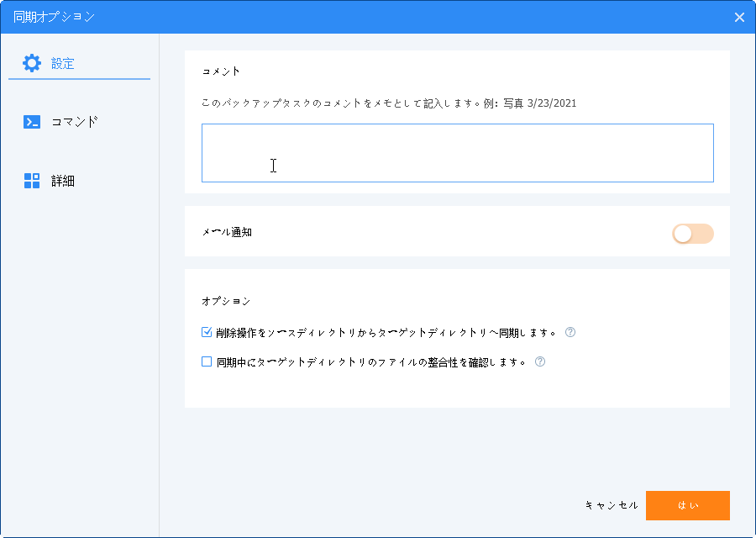This screenshot has height=538, width=756.
Task: Click the コメント section heading
Action: point(221,72)
